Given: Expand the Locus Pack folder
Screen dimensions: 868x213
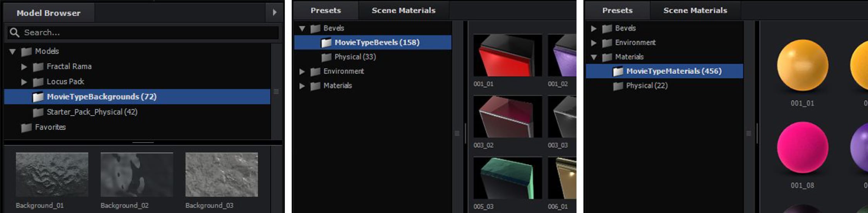Looking at the screenshot, I should click(24, 82).
